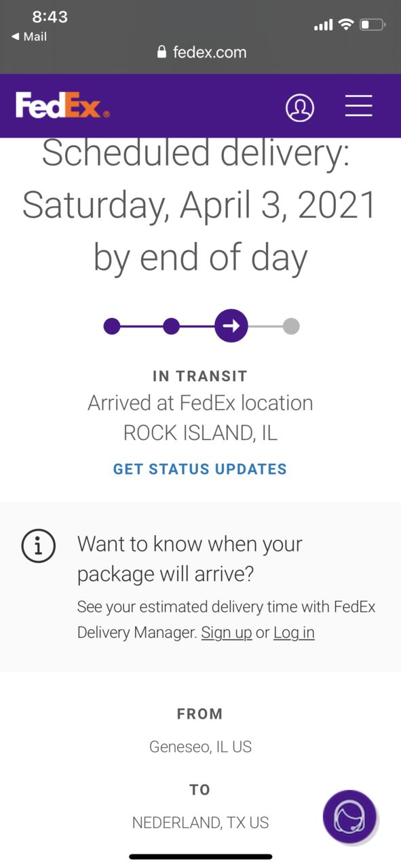The width and height of the screenshot is (401, 868).
Task: Tap the FedEx logo
Action: 62,106
